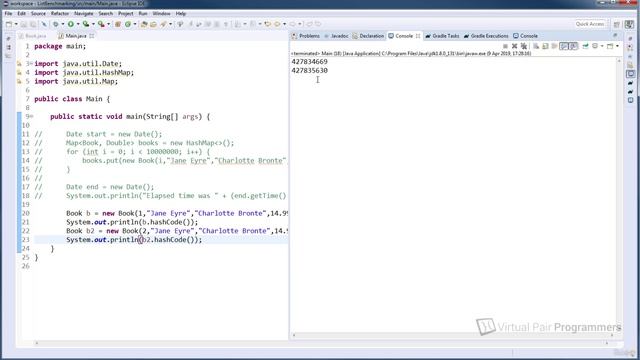Screen dimensions: 640x360
Task: Switch to the Gradle Executions tab
Action: point(486,36)
